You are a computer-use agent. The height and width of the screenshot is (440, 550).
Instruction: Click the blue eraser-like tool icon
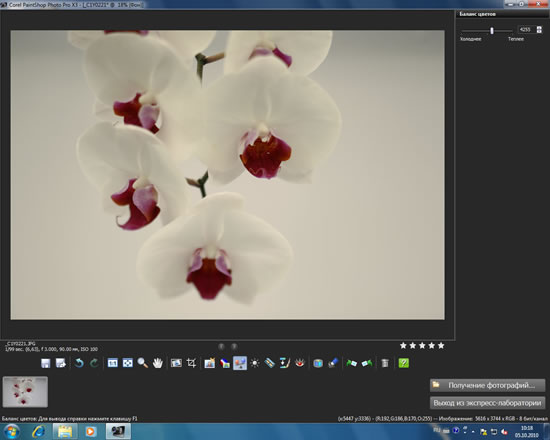click(x=333, y=363)
